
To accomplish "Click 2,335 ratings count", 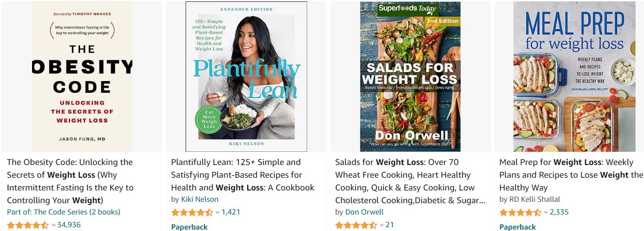I will coord(559,212).
